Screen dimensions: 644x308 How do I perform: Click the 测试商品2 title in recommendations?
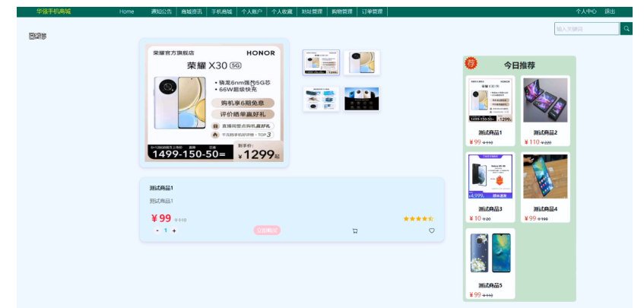[x=545, y=132]
